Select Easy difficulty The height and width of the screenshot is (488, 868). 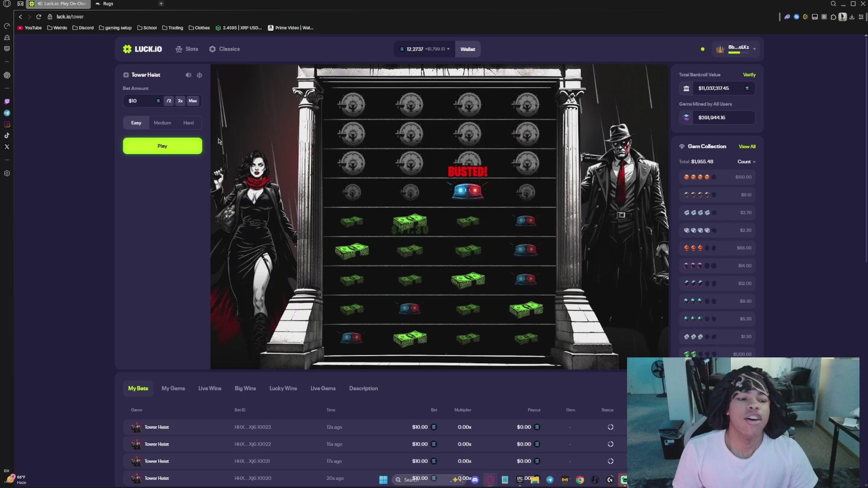click(136, 123)
